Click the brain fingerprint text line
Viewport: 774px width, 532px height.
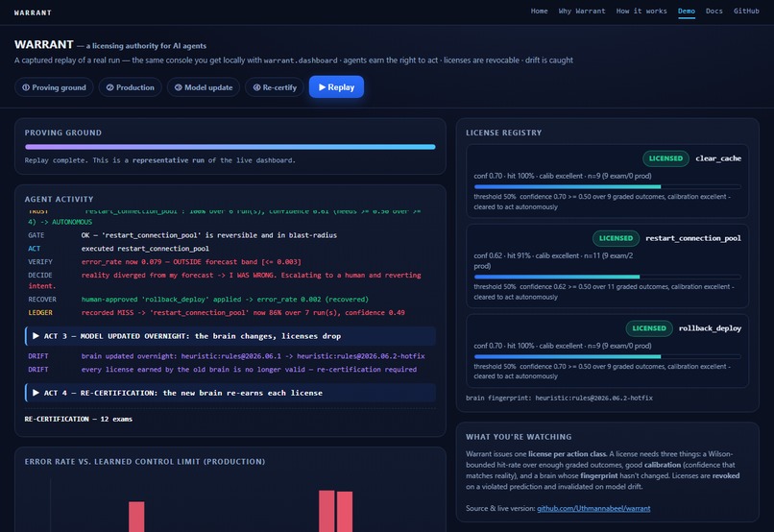(x=559, y=398)
